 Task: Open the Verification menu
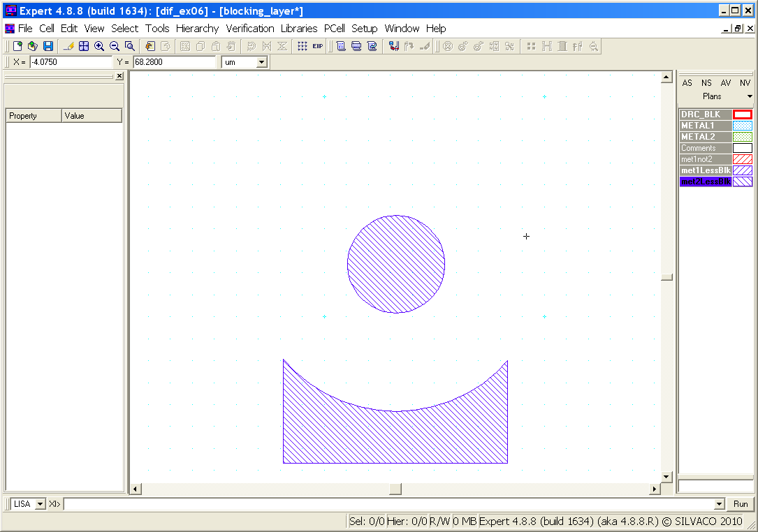[x=249, y=29]
